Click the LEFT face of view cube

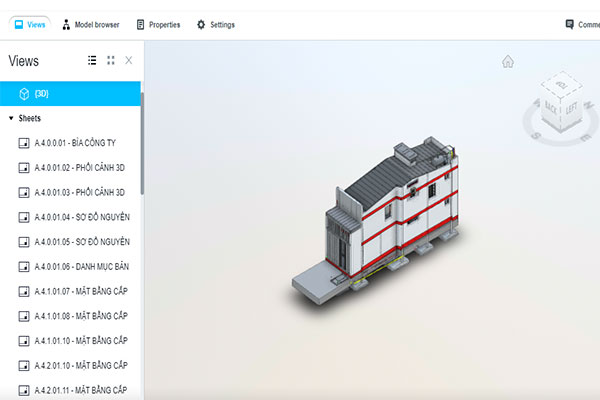571,106
